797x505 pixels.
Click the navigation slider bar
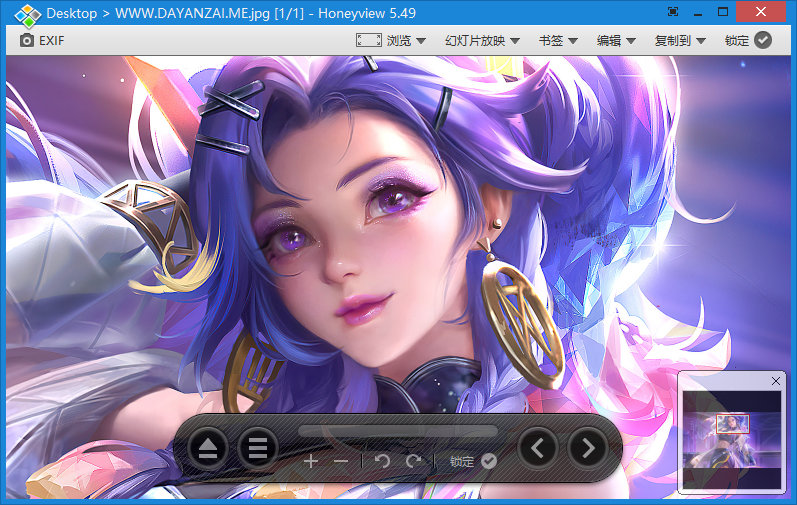point(398,431)
